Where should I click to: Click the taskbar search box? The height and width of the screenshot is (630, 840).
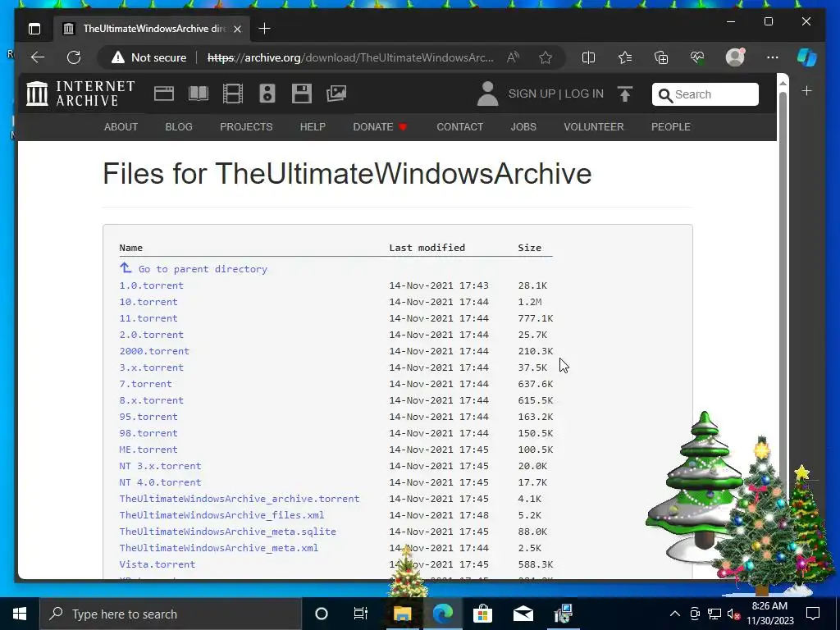pos(171,614)
